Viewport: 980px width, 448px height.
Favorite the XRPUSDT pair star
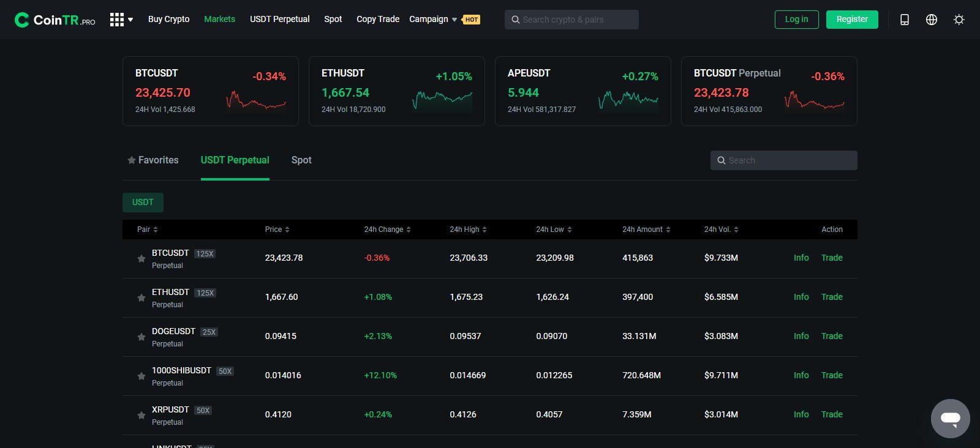click(141, 415)
